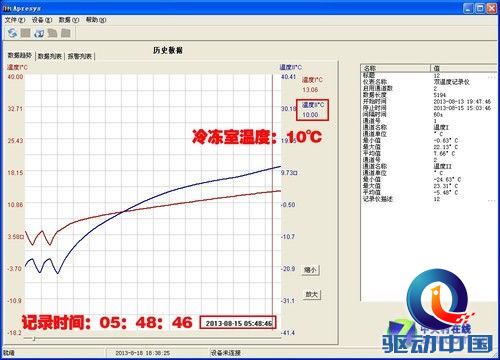Click the right axis label 40.41

tap(288, 77)
